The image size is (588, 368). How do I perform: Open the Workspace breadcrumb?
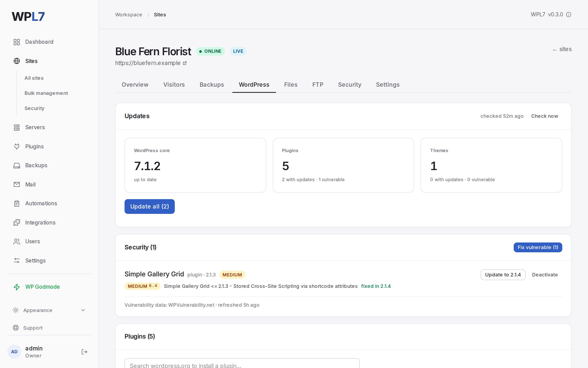point(129,15)
